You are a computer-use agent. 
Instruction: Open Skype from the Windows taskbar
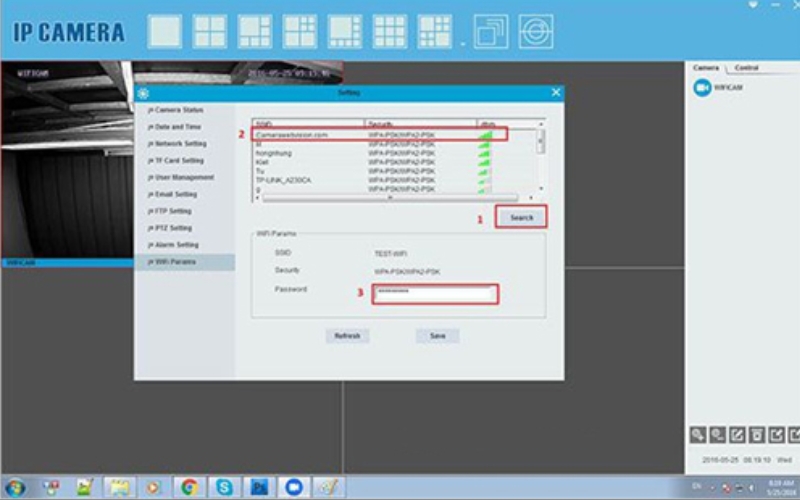click(x=224, y=487)
